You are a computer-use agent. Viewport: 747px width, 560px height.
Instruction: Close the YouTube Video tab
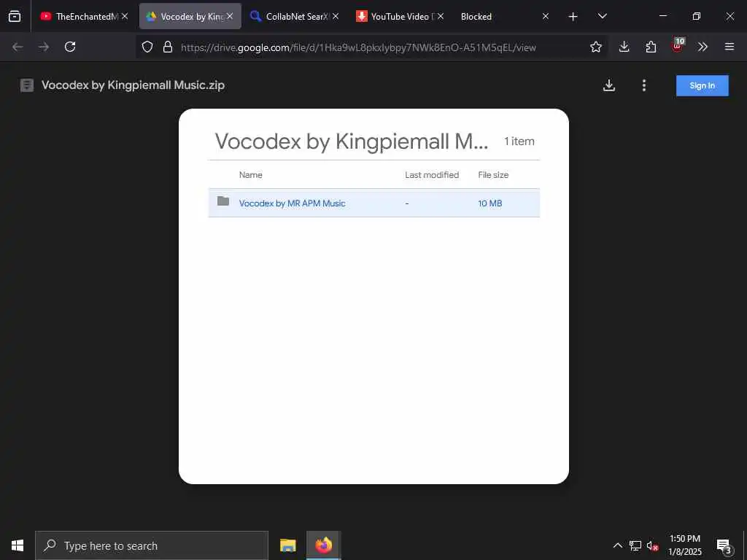click(x=441, y=16)
